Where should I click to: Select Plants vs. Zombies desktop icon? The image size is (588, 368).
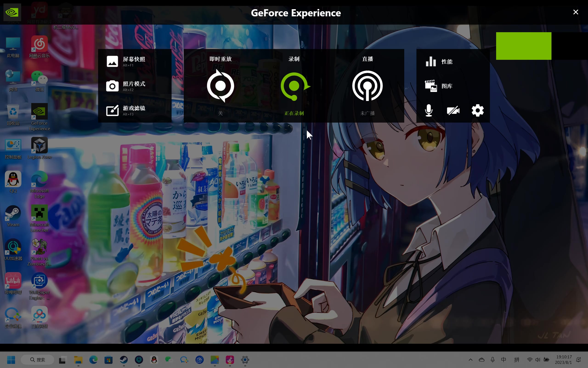[39, 252]
